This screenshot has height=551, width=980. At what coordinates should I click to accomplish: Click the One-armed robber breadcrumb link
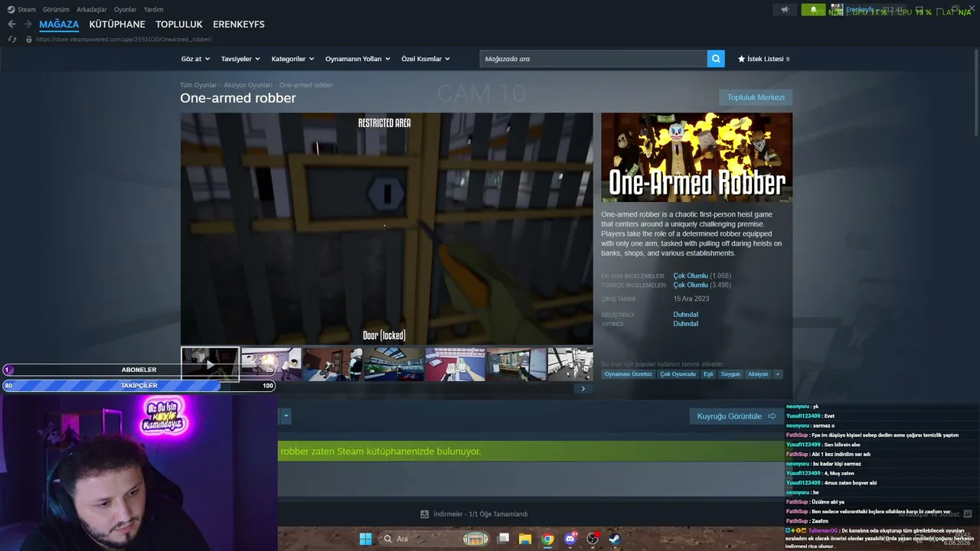tap(305, 85)
